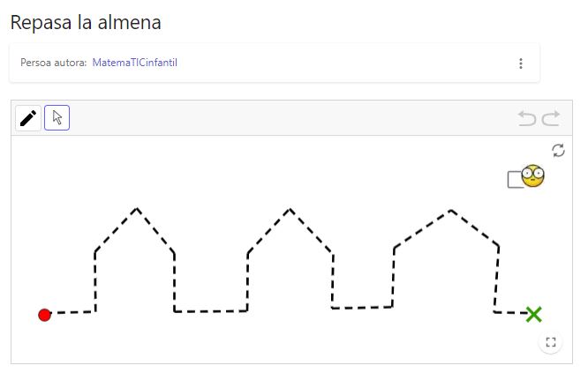Click the left wall of first house
Screen dimensions: 588x388
(95, 281)
